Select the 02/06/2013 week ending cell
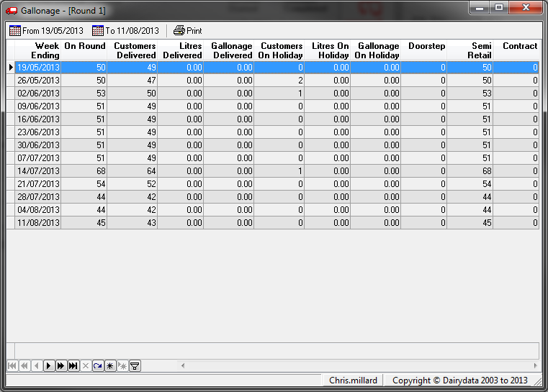 (x=38, y=94)
